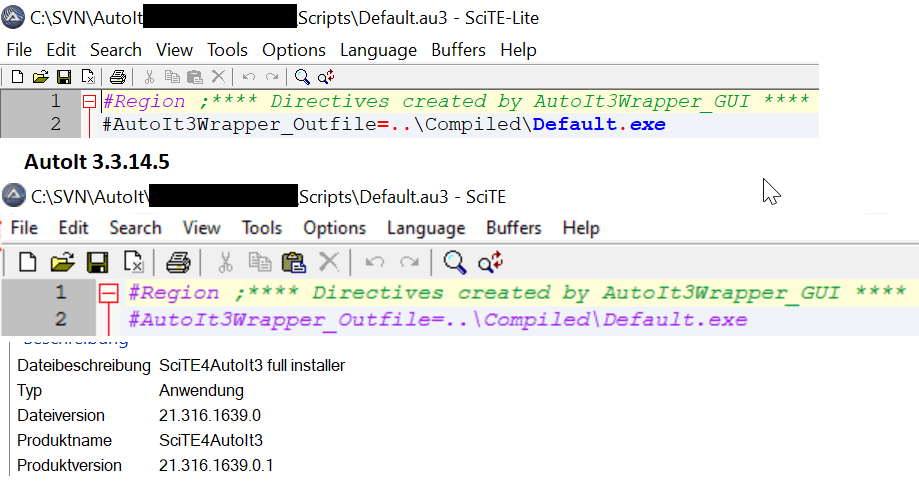Viewport: 919px width, 487px height.
Task: Click Open folder icon in SciTE-Lite toolbar
Action: (x=40, y=77)
